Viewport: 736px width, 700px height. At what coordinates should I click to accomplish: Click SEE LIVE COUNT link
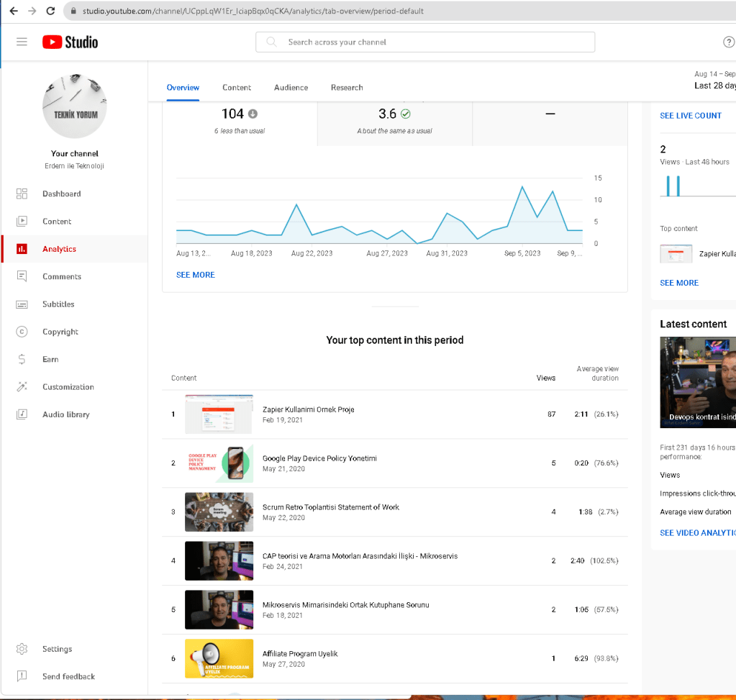click(691, 116)
